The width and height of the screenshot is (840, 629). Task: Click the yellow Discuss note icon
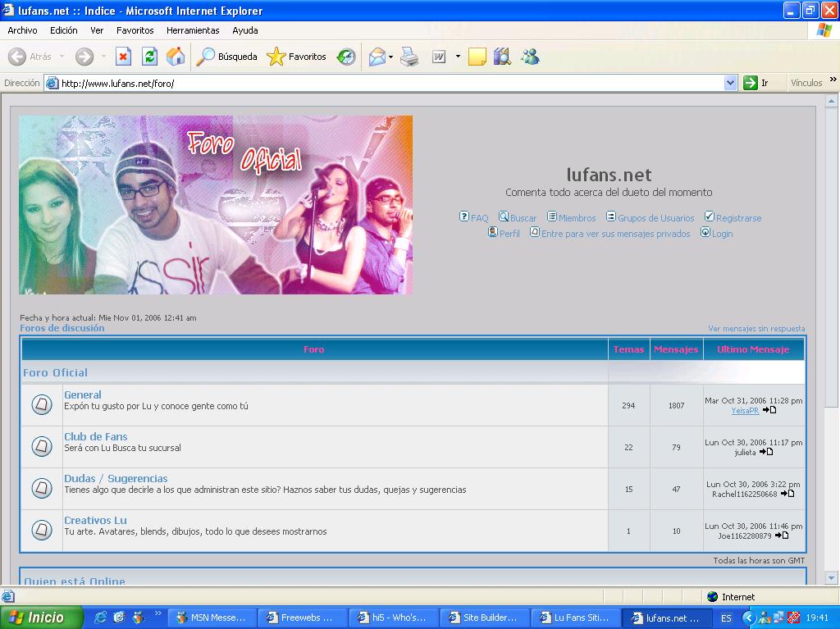pos(477,57)
